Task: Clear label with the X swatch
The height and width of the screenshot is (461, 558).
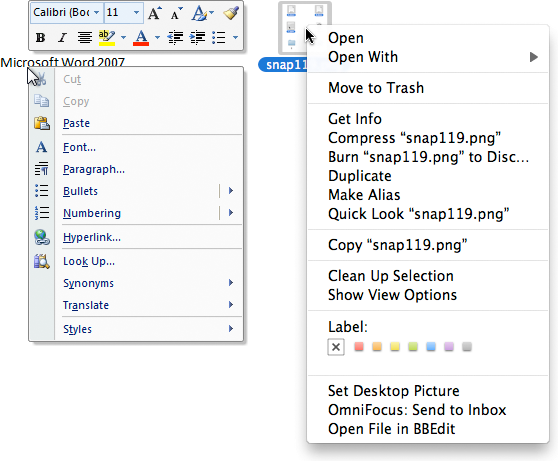Action: [336, 347]
